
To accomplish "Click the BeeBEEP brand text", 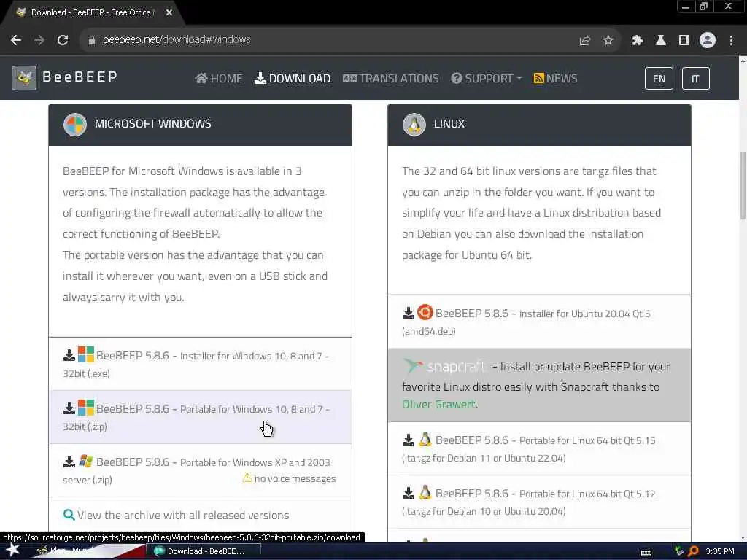I will pos(80,77).
